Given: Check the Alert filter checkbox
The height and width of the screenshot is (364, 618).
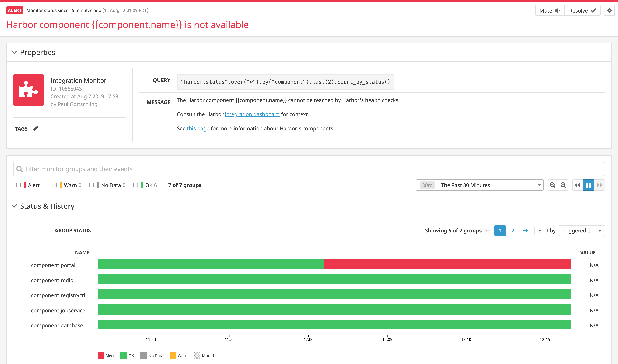Looking at the screenshot, I should point(18,185).
